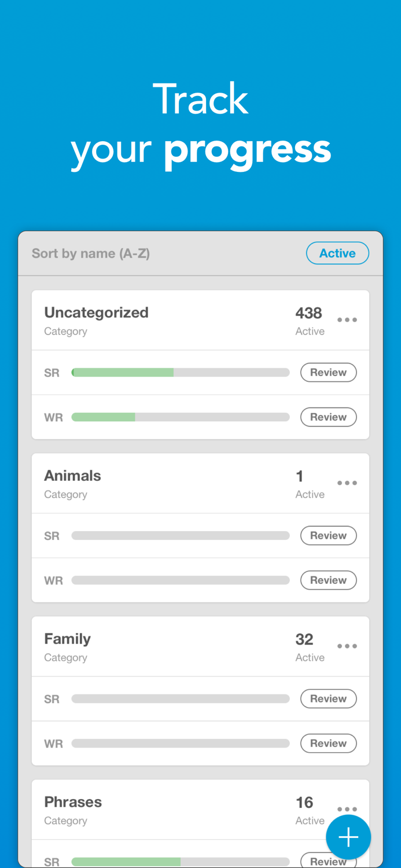Viewport: 401px width, 868px height.
Task: View the 438 active items count
Action: tap(309, 313)
